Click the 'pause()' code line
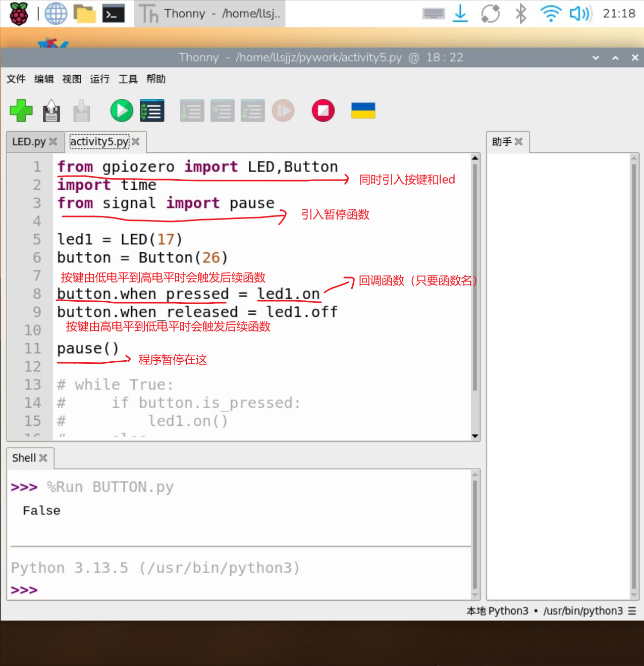This screenshot has width=644, height=666. [88, 348]
